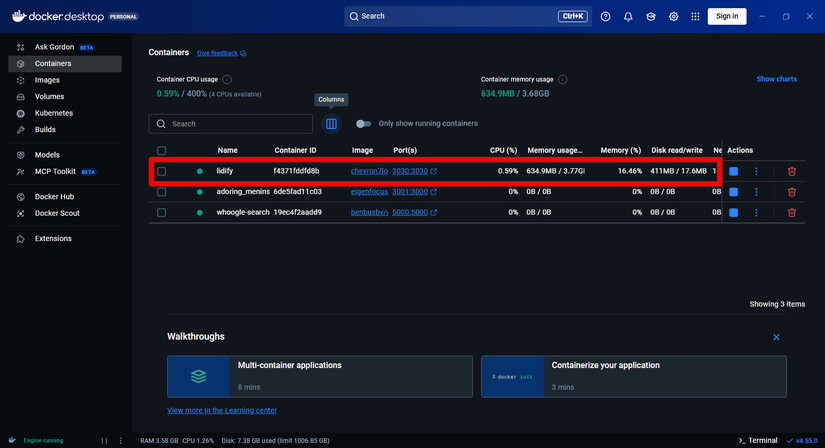The height and width of the screenshot is (448, 825).
Task: Sort by CPU (%) column header
Action: click(504, 151)
